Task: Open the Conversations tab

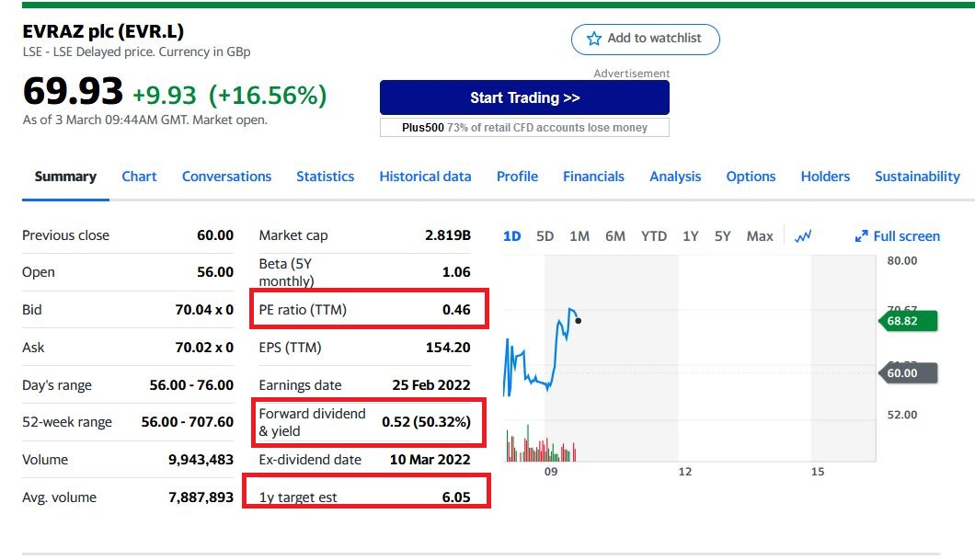Action: click(226, 177)
